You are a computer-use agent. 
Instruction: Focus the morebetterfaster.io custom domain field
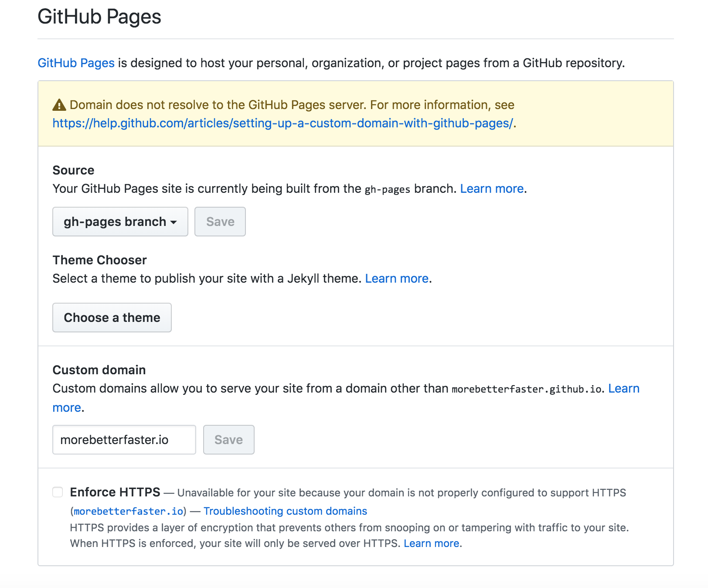124,440
